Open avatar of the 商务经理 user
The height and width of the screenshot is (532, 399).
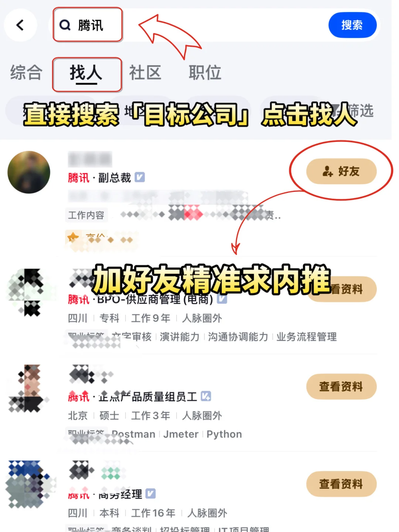point(30,484)
